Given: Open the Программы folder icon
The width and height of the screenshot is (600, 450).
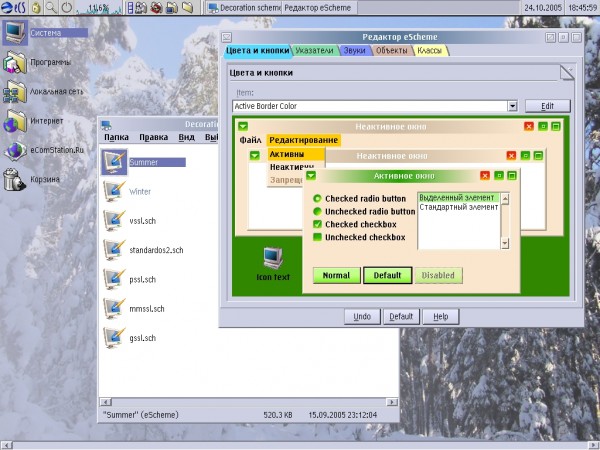Looking at the screenshot, I should (14, 63).
